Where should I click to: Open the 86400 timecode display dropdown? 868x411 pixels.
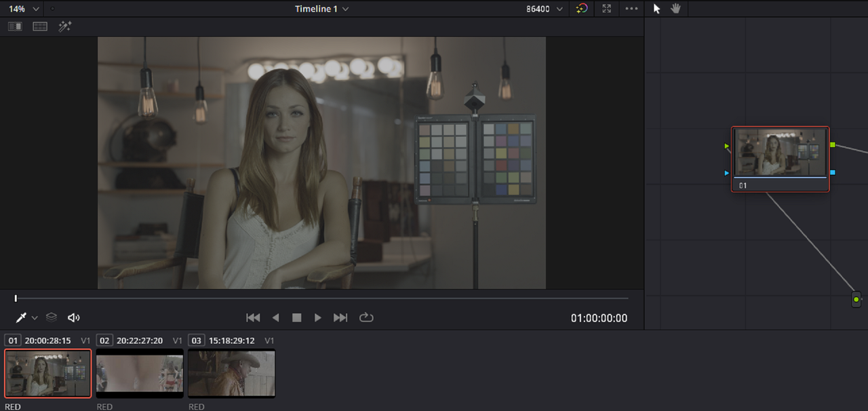[x=545, y=9]
